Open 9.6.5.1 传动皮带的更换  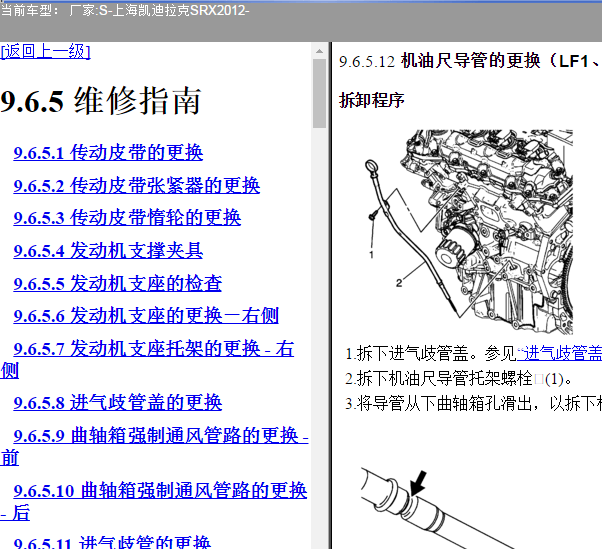point(108,152)
